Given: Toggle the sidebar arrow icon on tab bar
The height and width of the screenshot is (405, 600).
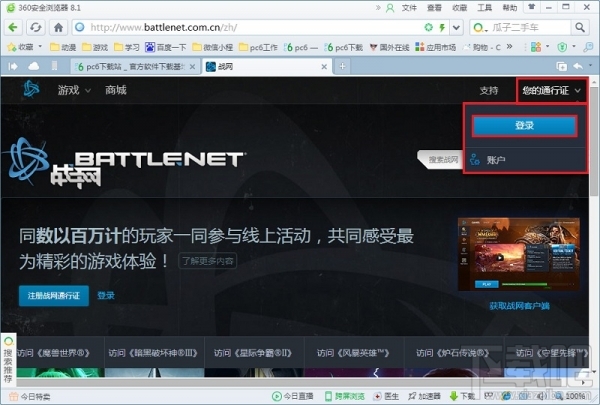Looking at the screenshot, I should pyautogui.click(x=13, y=67).
